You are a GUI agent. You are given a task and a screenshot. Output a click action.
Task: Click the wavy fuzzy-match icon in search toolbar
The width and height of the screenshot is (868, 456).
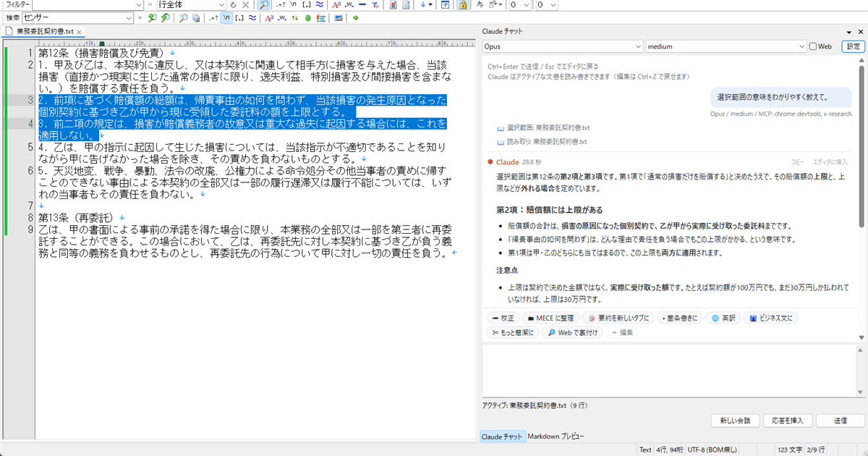click(252, 17)
